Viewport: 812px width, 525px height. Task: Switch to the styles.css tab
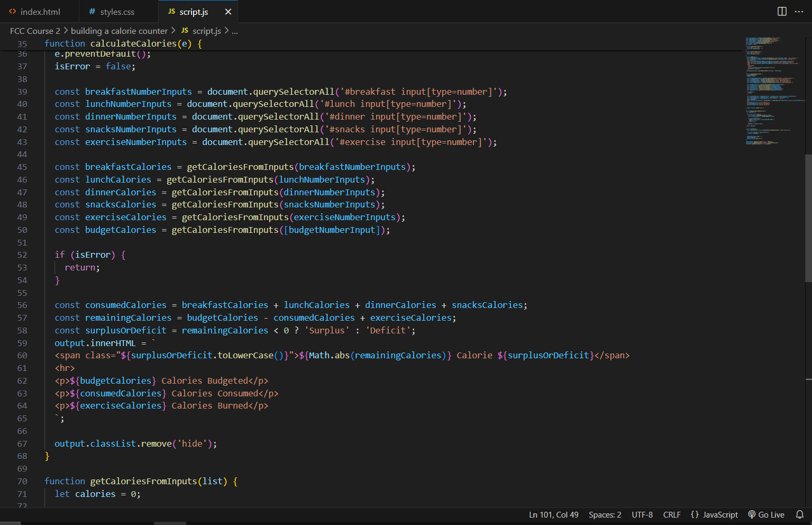(117, 12)
